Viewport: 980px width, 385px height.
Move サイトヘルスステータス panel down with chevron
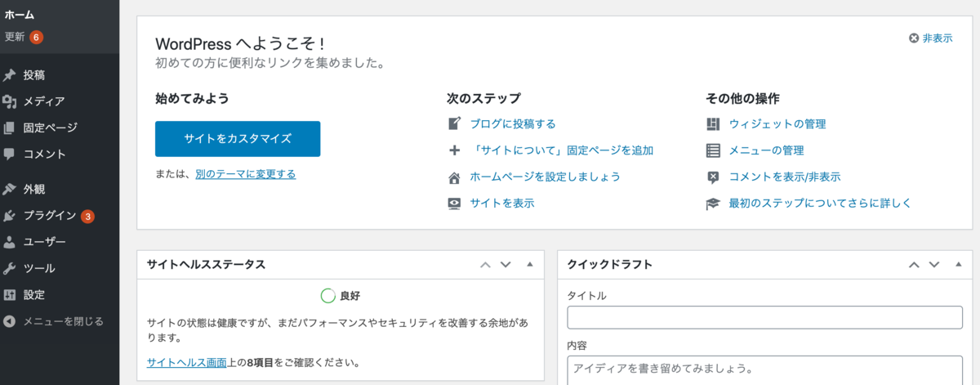(x=506, y=265)
